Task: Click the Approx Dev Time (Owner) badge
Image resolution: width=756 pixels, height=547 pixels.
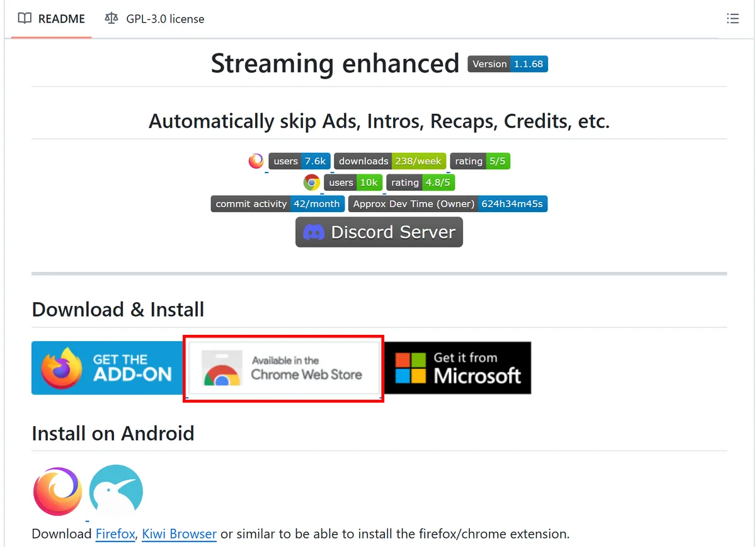Action: point(448,204)
